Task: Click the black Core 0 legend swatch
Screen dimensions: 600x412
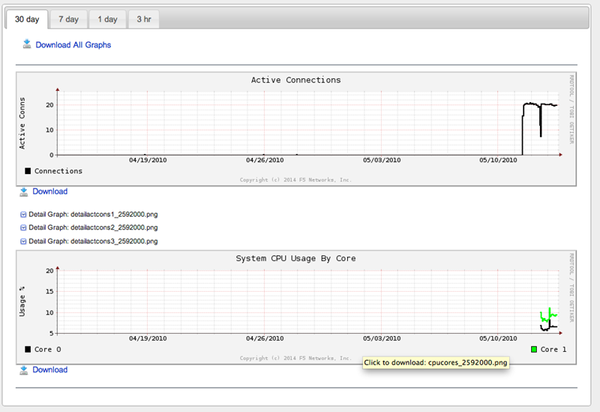Action: click(x=27, y=349)
